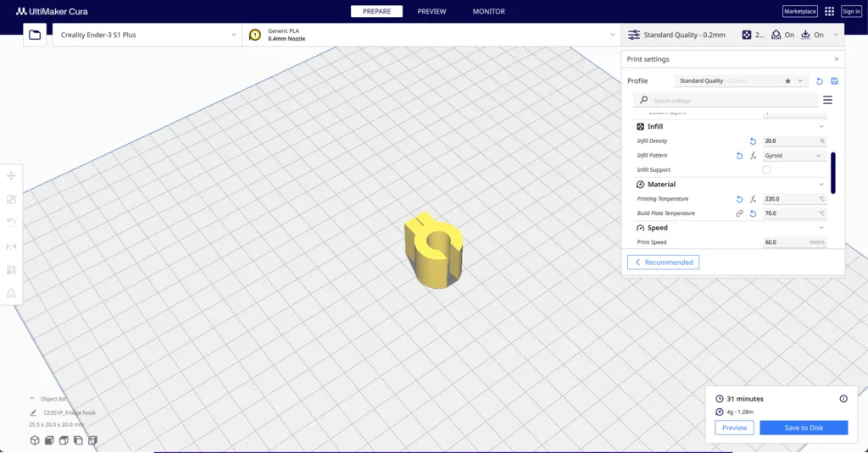
Task: Select CE3S1P_Fridge hook in object list
Action: (70, 412)
